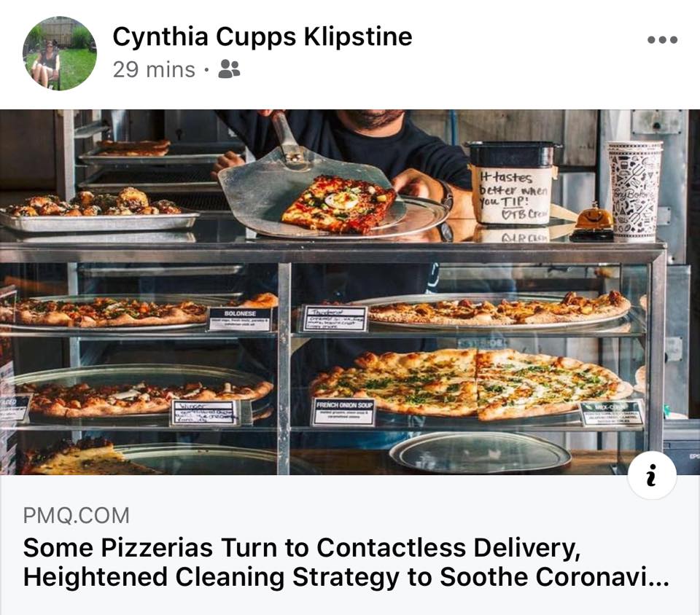Open headline Some Pizzerias Turn to Contactless Delivery

(302, 547)
